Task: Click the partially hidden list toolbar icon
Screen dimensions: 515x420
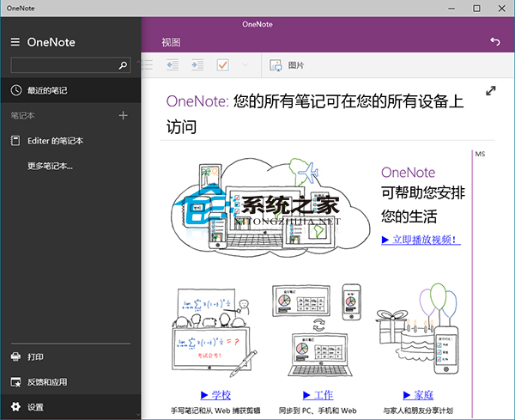Action: pyautogui.click(x=147, y=65)
